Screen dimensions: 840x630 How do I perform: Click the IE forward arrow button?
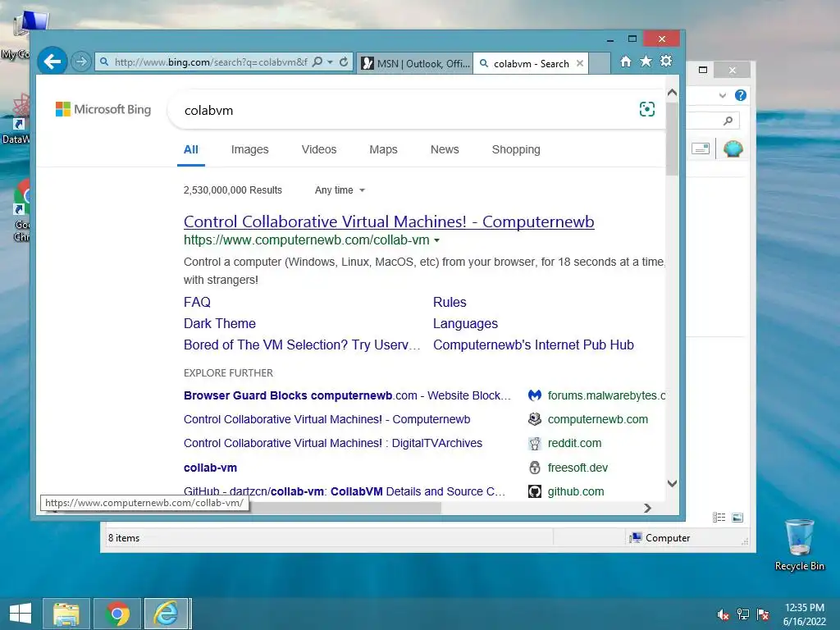tap(81, 62)
